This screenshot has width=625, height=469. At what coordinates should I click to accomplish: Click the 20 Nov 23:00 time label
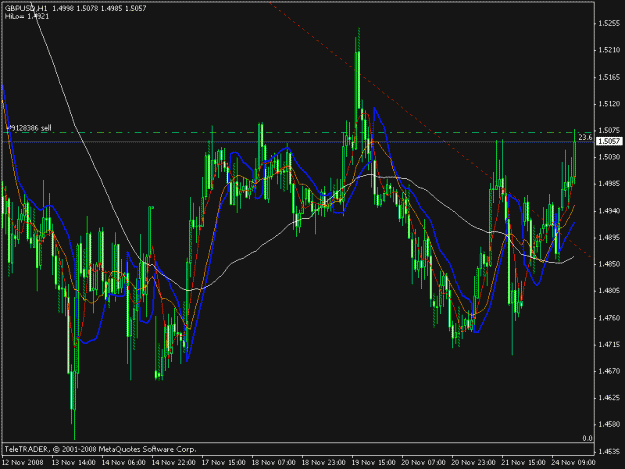474,463
